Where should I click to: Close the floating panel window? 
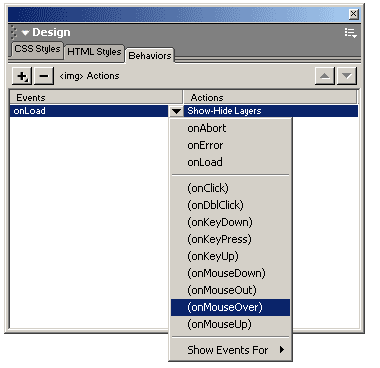(x=353, y=14)
